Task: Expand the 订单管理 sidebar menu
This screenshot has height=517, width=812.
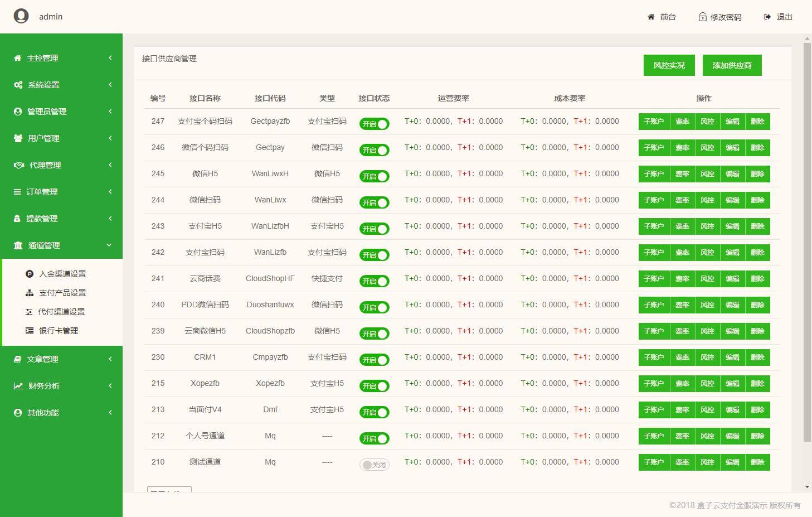Action: point(61,192)
